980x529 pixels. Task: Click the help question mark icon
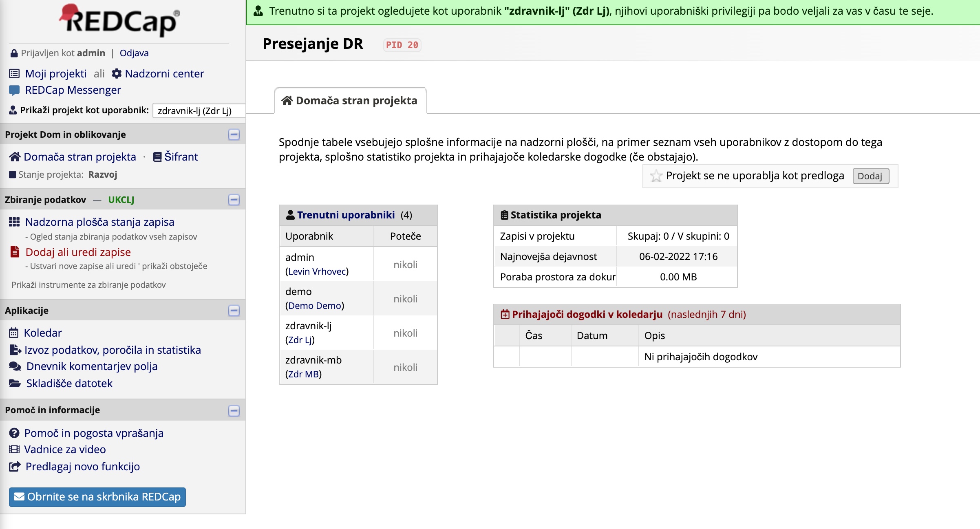pos(14,433)
